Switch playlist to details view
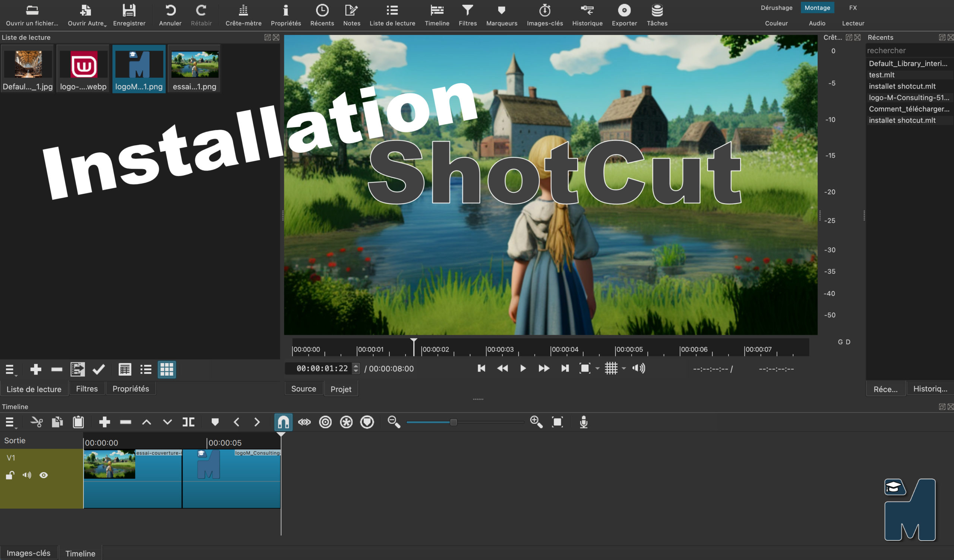This screenshot has width=954, height=560. pyautogui.click(x=124, y=369)
